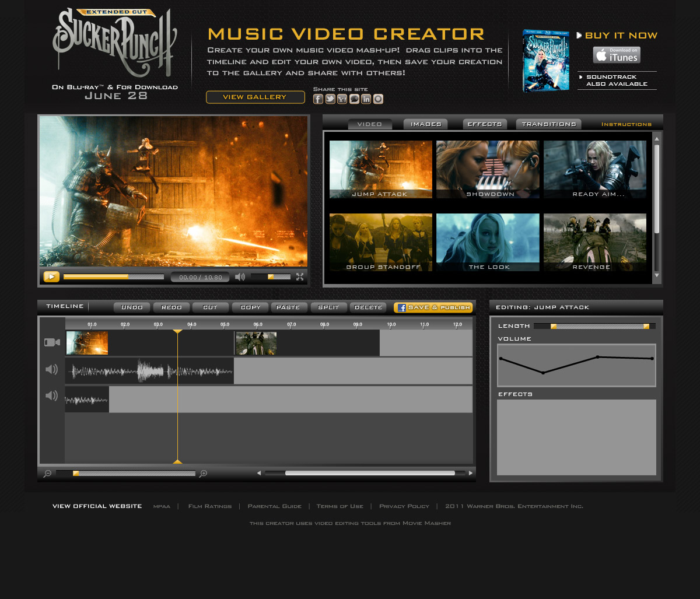
Task: Click the Redo button
Action: pyautogui.click(x=171, y=307)
